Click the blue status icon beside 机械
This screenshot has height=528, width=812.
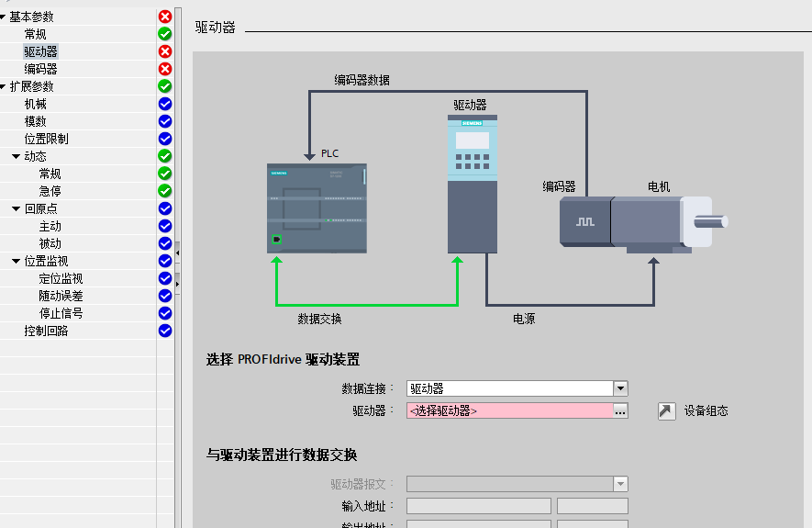[x=165, y=104]
